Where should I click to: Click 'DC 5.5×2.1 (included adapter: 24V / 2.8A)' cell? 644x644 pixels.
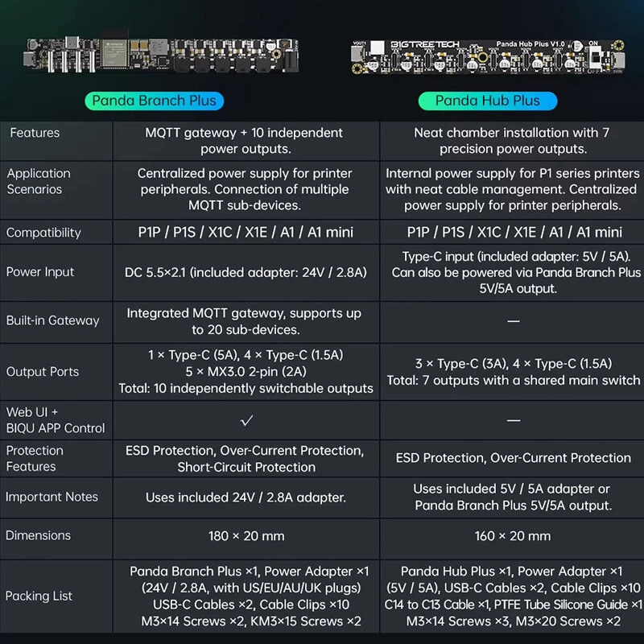246,272
